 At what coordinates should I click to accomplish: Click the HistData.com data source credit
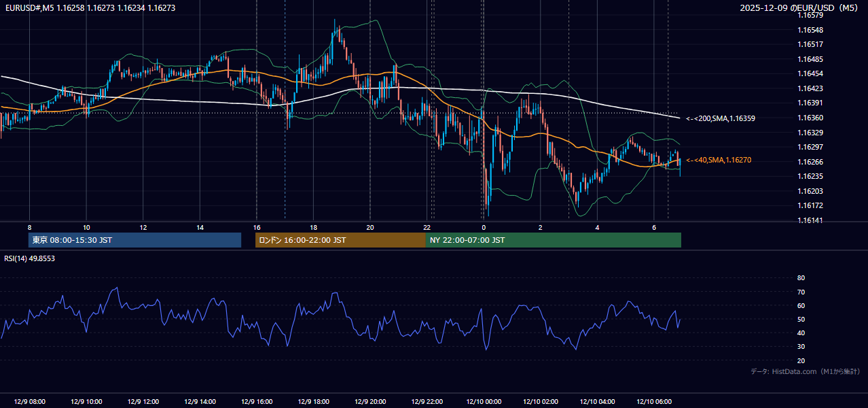click(x=806, y=371)
